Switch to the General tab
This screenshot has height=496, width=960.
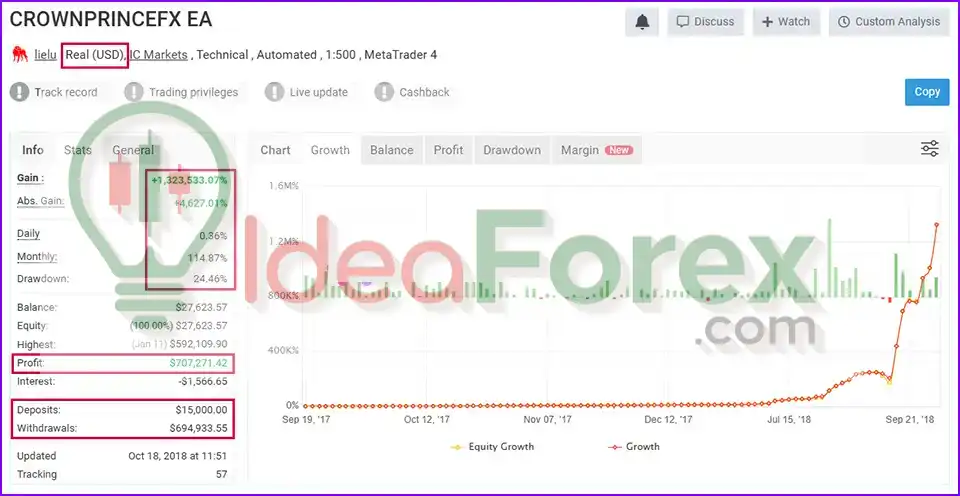click(x=133, y=150)
